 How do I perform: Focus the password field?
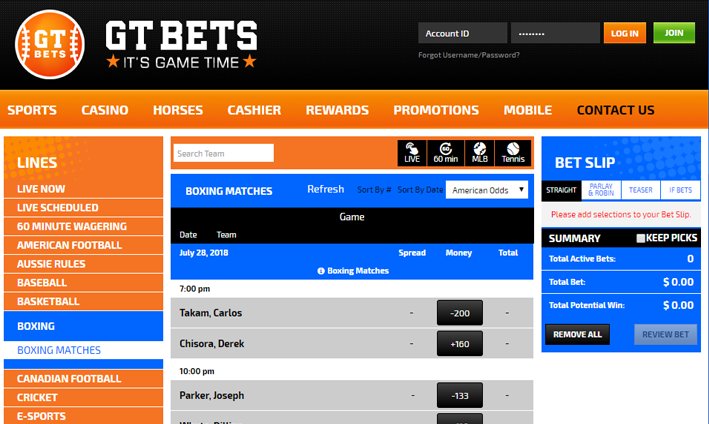555,33
